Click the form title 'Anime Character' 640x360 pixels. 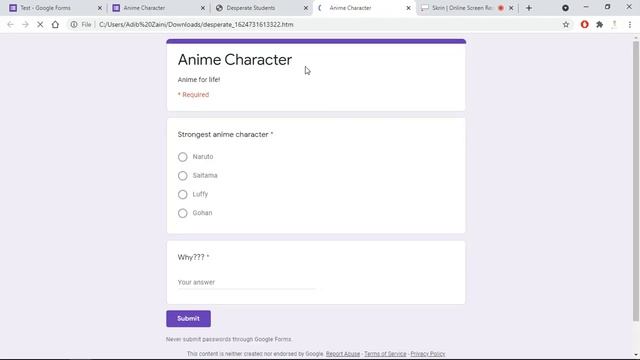tap(235, 60)
